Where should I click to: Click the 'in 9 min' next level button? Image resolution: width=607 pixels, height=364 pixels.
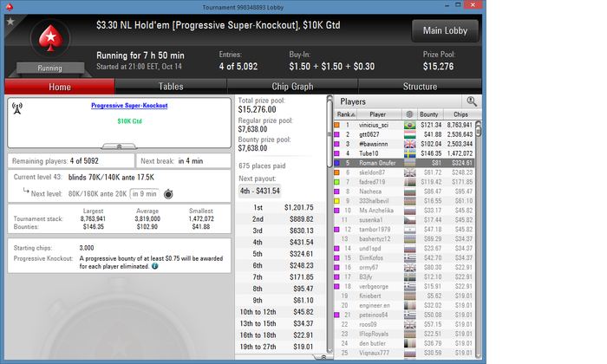145,194
